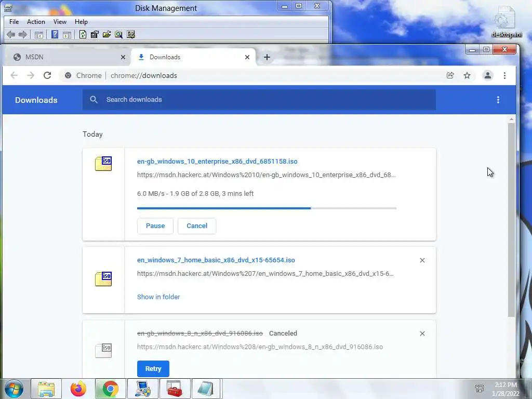Go back in Chrome
Image resolution: width=532 pixels, height=399 pixels.
(14, 75)
